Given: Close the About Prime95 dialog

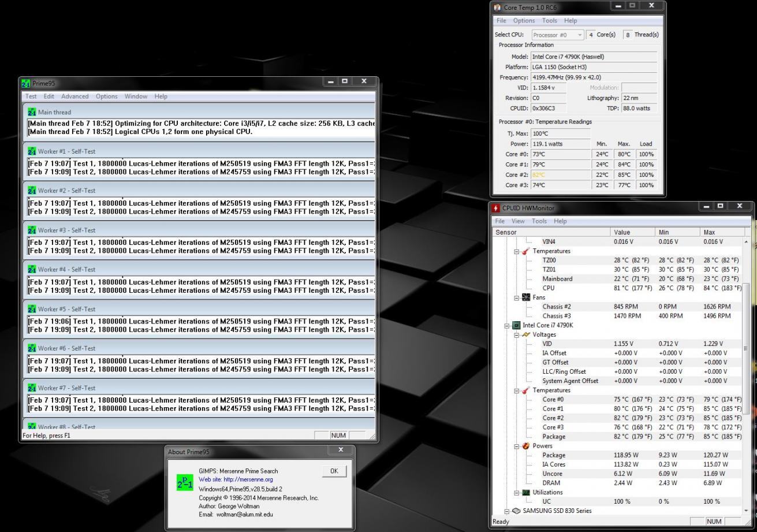Looking at the screenshot, I should click(340, 450).
